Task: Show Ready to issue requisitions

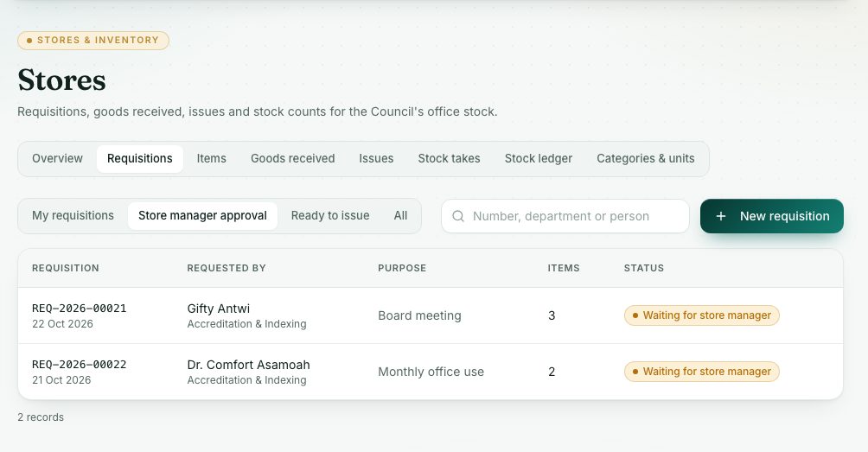Action: point(330,216)
